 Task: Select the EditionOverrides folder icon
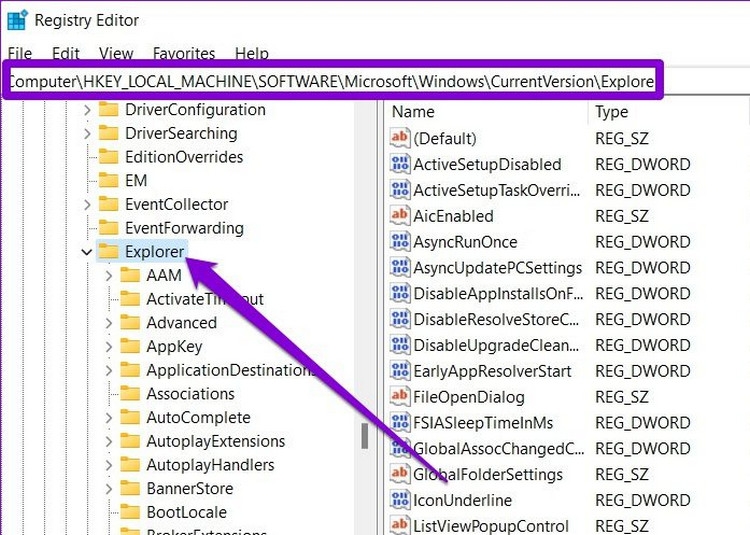(109, 157)
